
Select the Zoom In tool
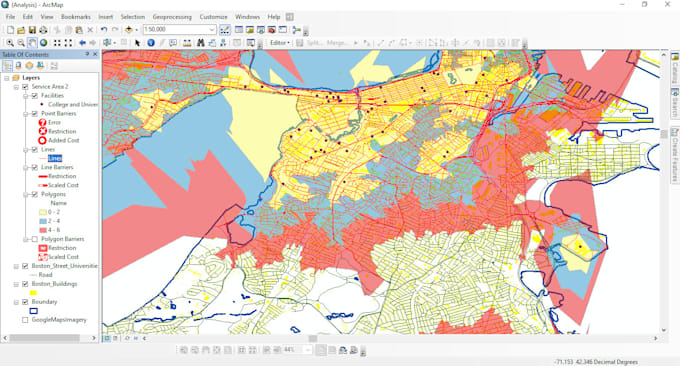(x=10, y=42)
